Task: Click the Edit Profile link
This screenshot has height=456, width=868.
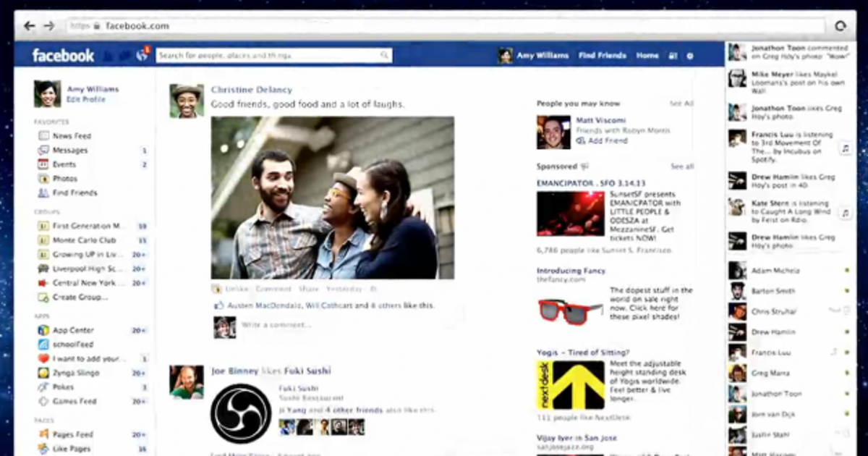Action: [86, 100]
